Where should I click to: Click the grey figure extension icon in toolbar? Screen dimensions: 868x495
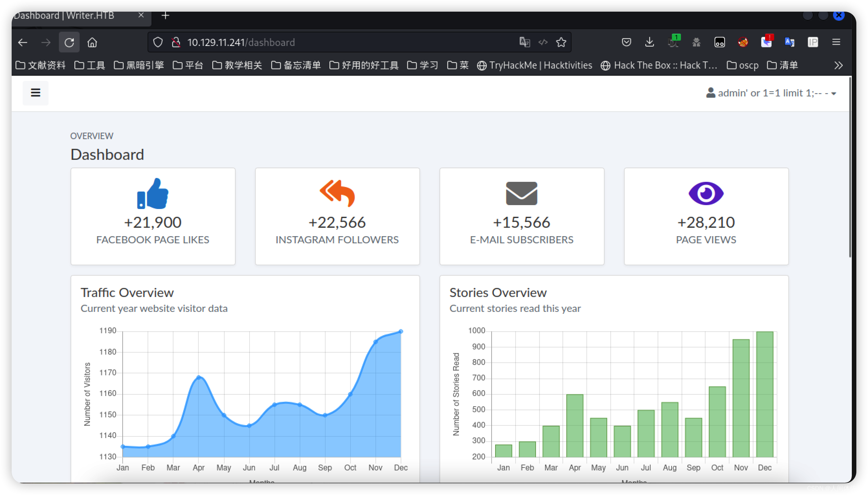[696, 42]
